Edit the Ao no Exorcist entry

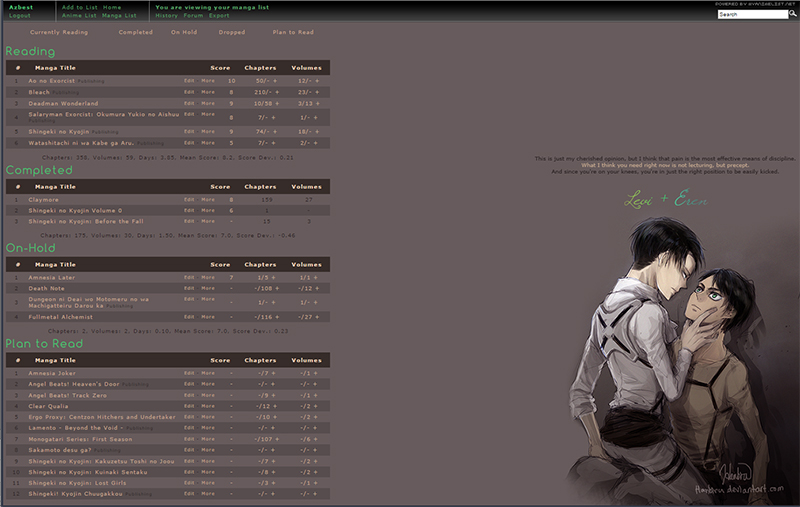pyautogui.click(x=189, y=81)
